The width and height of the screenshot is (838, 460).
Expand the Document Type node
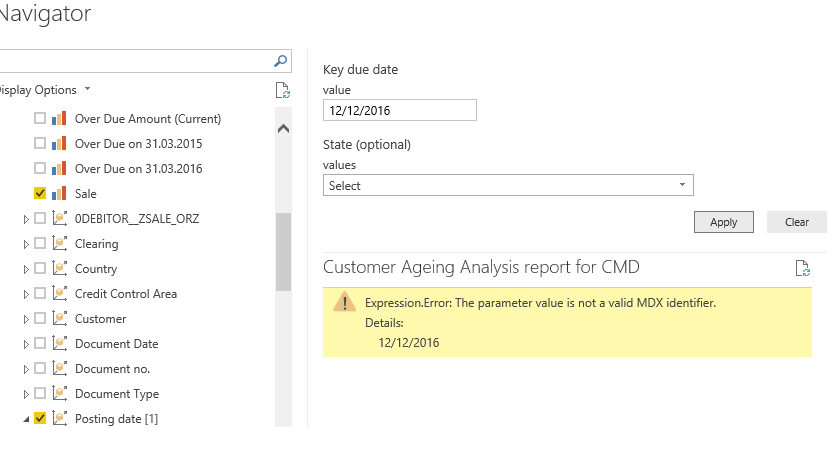pos(26,395)
